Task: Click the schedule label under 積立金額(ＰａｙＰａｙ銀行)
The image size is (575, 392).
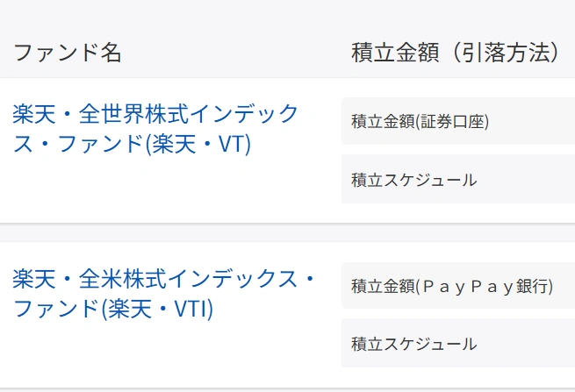Action: tap(413, 344)
